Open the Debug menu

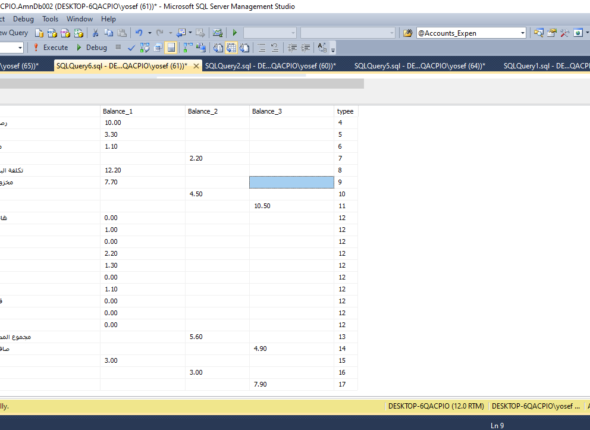tap(23, 19)
